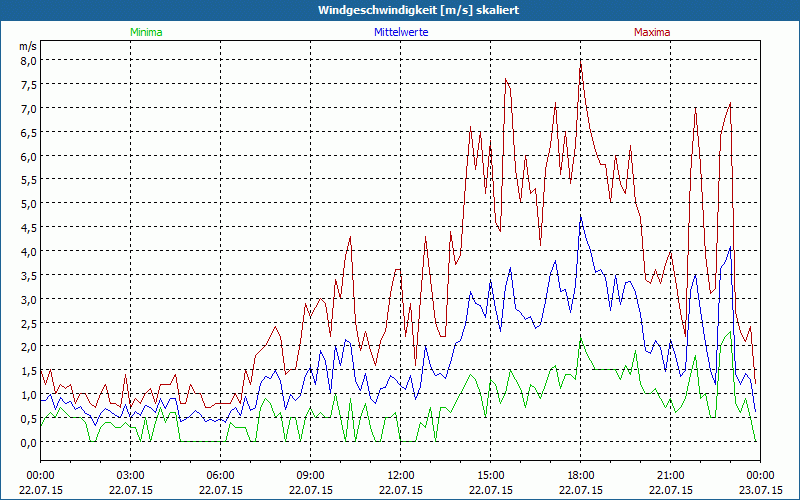The image size is (800, 500).
Task: Click the blue Mittelwerte peak at 18:00
Action: tap(581, 217)
